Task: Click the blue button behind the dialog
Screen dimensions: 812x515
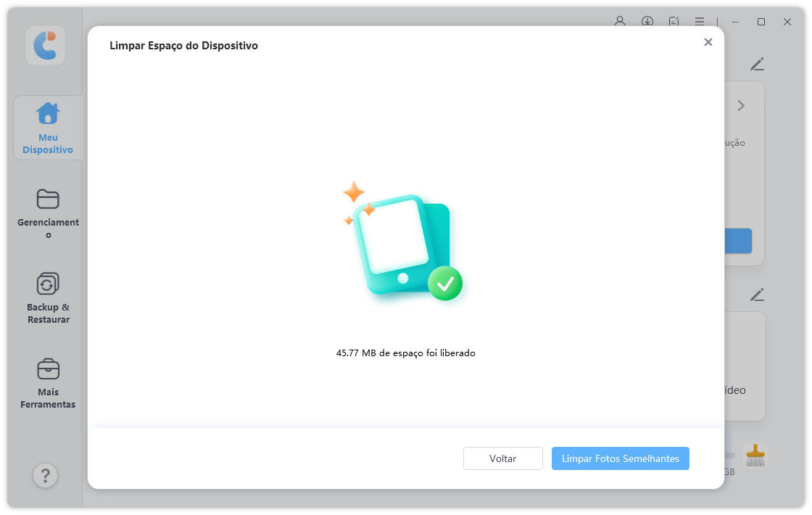Action: [x=738, y=241]
